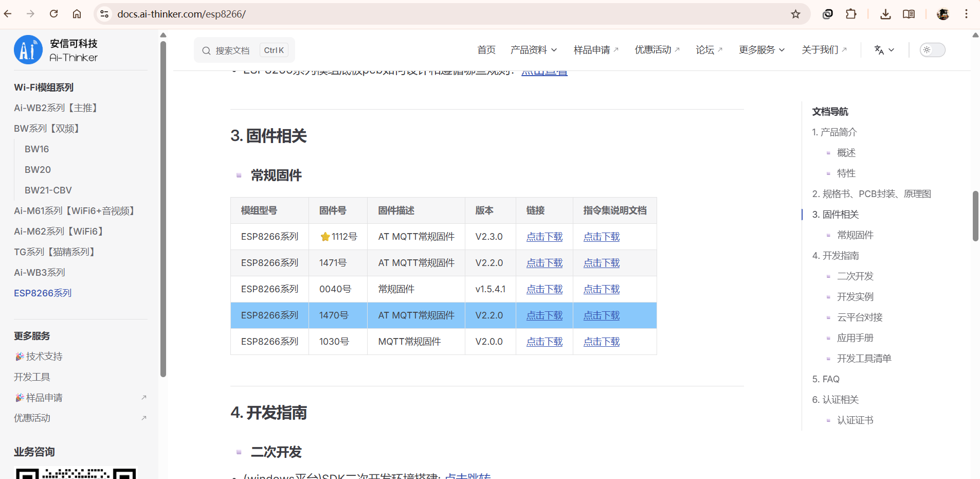Download firmware 0040号 via 链接 column
This screenshot has height=479, width=980.
545,289
